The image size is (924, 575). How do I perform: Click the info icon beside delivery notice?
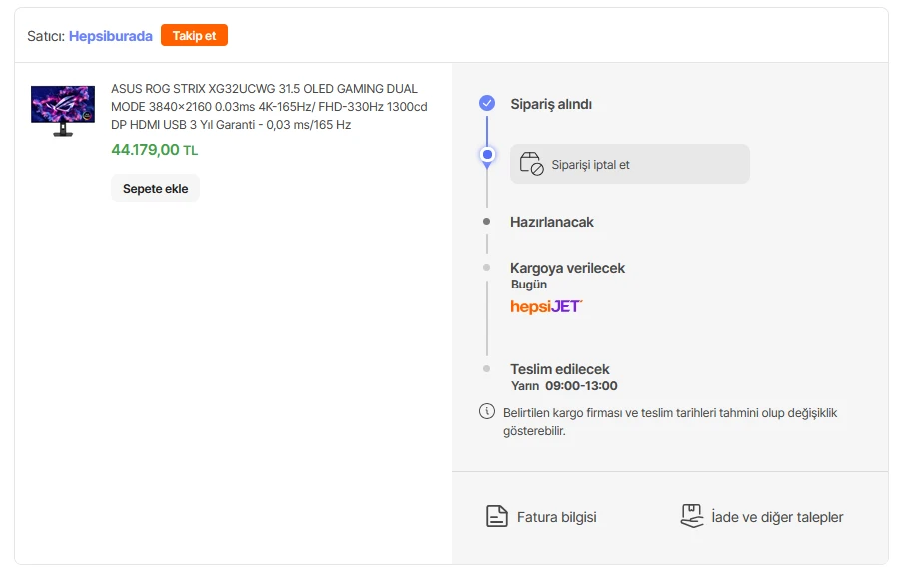pyautogui.click(x=487, y=411)
